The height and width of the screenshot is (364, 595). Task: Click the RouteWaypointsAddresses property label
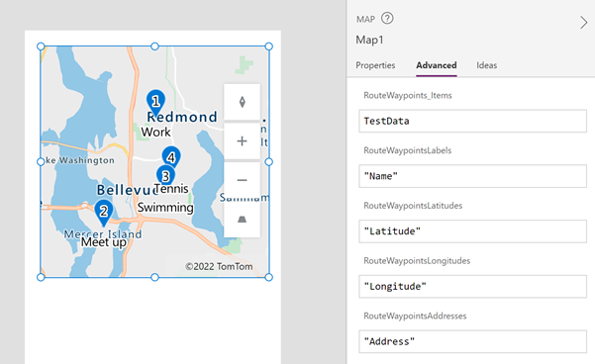[415, 316]
